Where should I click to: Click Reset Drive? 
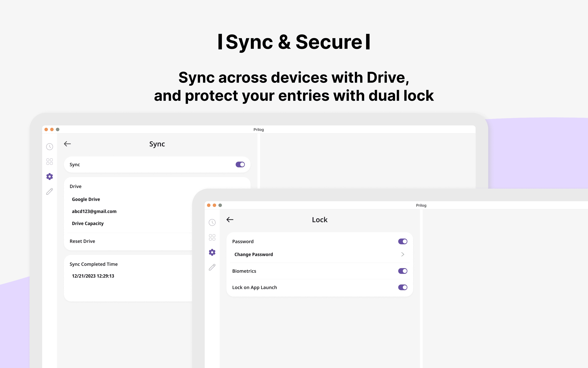[82, 241]
